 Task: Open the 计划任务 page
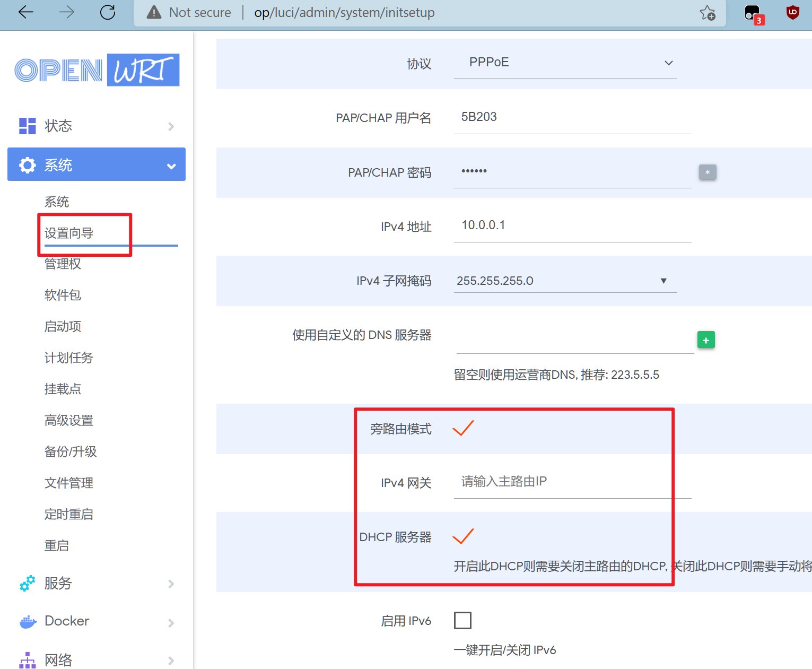point(69,358)
